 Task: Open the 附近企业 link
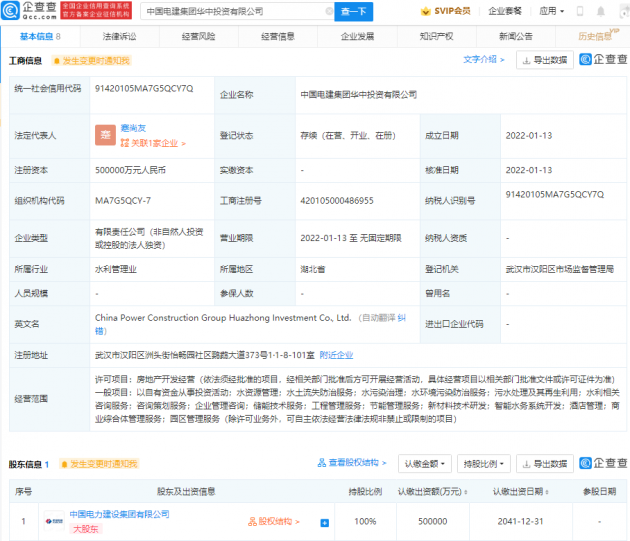[336, 355]
